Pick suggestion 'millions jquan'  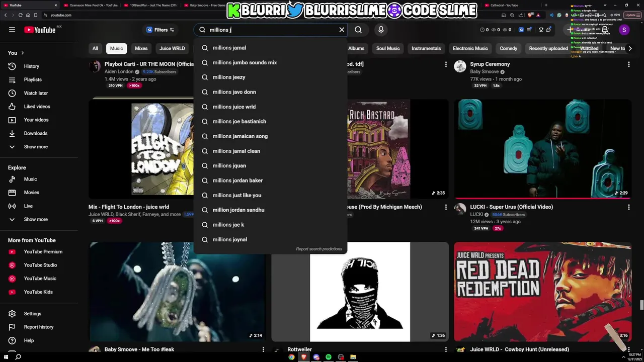pyautogui.click(x=270, y=165)
